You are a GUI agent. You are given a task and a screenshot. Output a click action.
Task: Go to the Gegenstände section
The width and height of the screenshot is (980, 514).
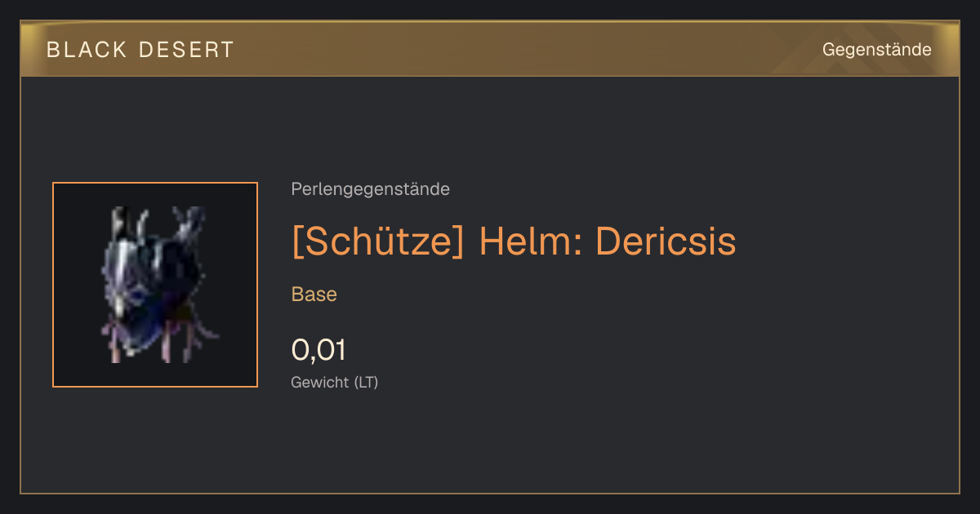pos(876,50)
